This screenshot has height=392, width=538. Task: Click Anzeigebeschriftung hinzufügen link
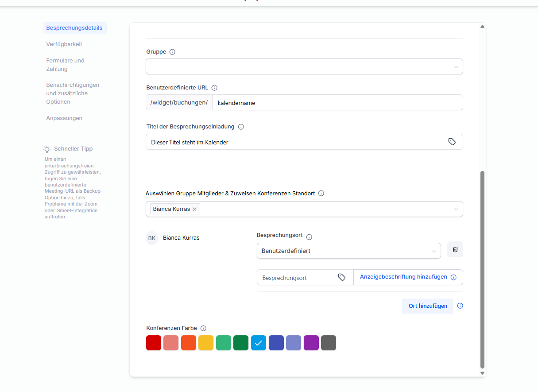click(403, 277)
